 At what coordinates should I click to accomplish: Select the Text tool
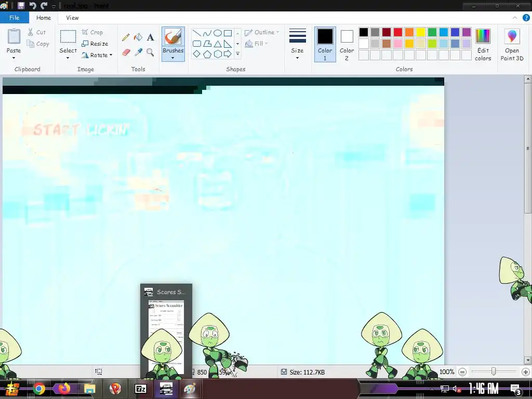pos(150,37)
